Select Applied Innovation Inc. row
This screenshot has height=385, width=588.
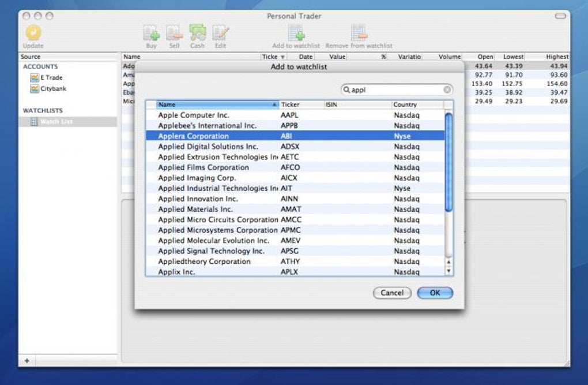pos(295,199)
